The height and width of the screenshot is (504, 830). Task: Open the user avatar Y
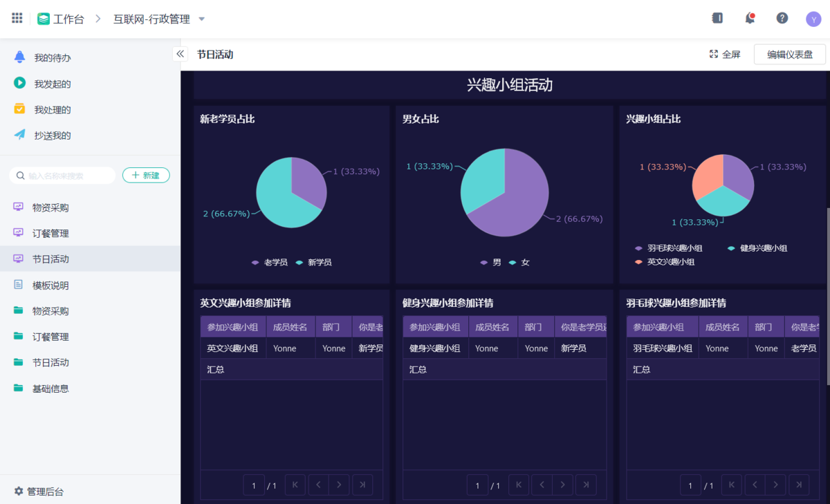813,19
